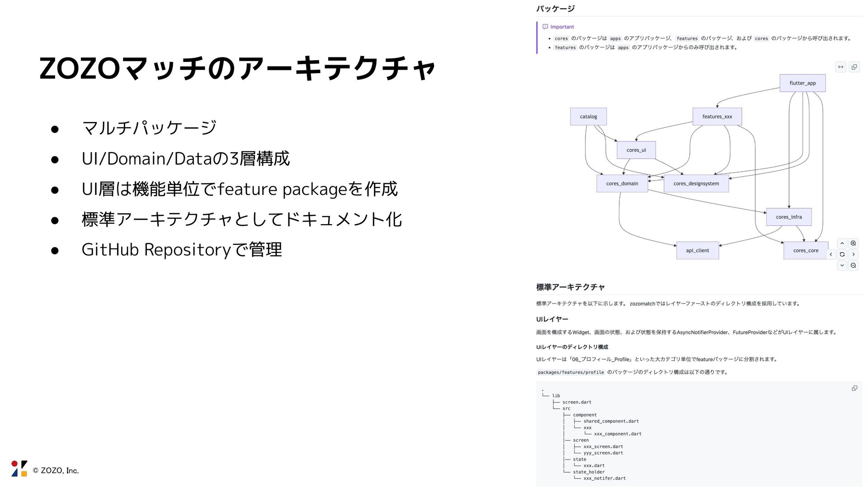Select the api_client node

[x=698, y=250]
